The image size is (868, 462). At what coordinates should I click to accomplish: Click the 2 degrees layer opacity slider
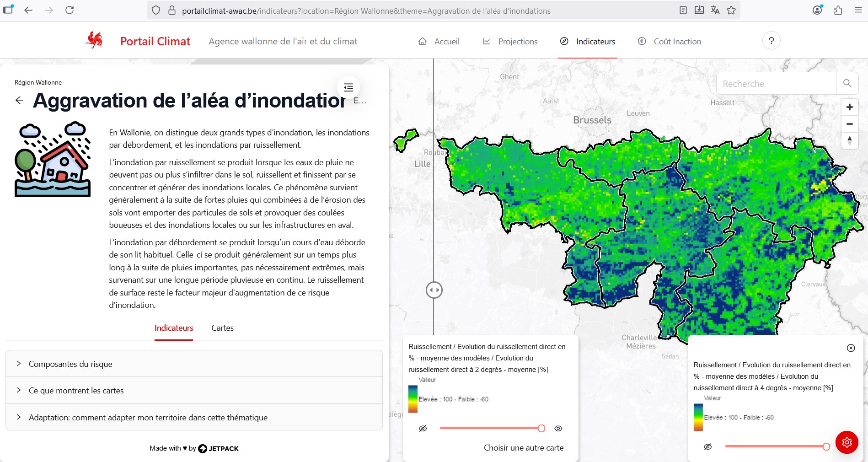pyautogui.click(x=490, y=428)
